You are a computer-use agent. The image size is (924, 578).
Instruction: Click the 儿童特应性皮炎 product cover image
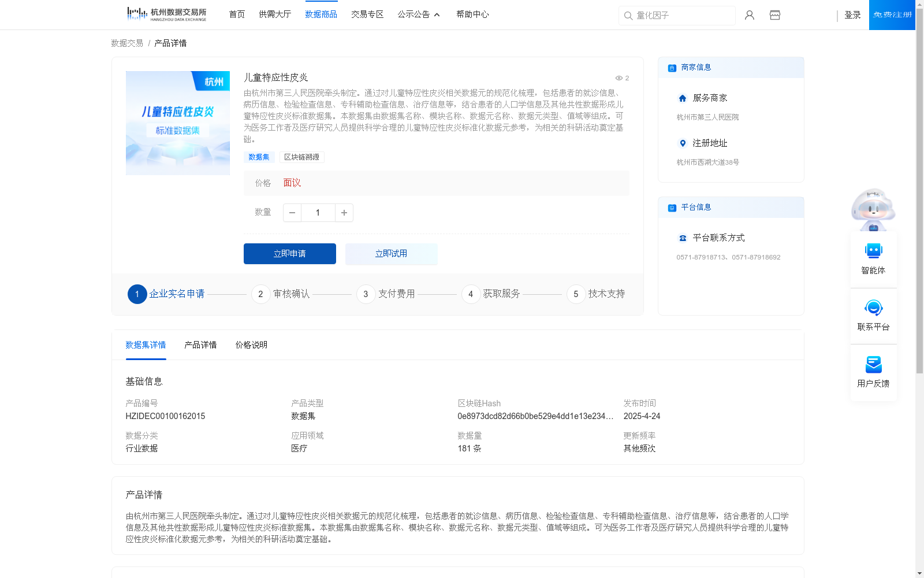pos(178,123)
